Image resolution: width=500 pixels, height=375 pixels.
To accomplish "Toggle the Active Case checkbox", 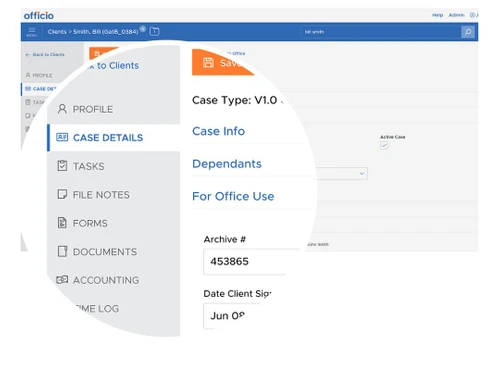I will pos(384,145).
